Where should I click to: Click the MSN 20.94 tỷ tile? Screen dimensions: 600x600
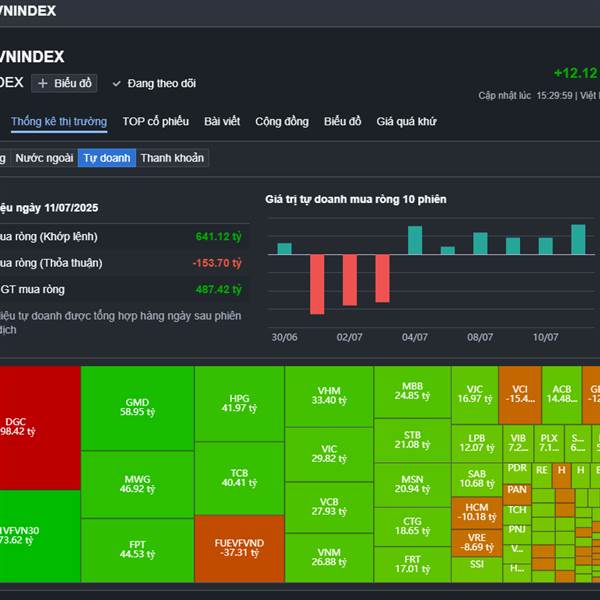coord(412,485)
